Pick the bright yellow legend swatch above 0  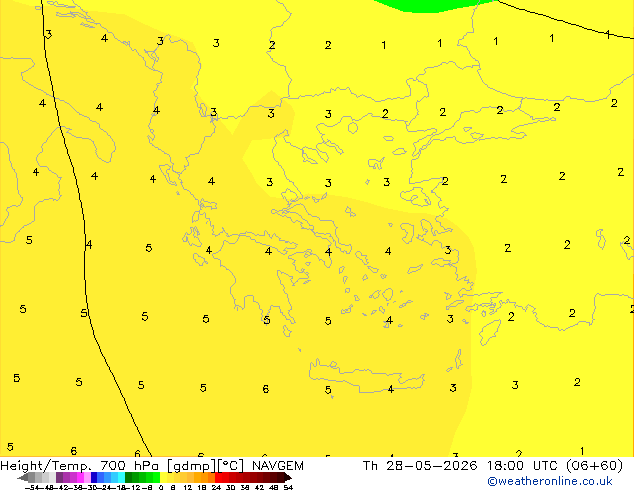pyautogui.click(x=163, y=477)
